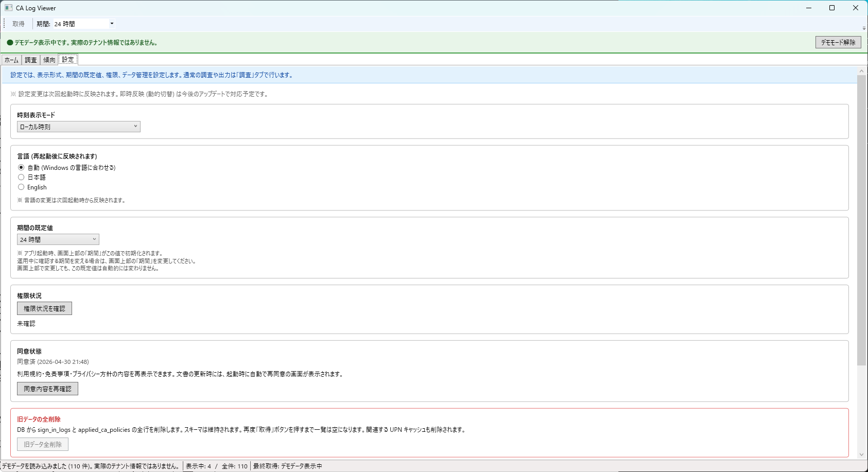Minimize the CA Log Viewer window
The image size is (868, 472).
click(x=809, y=8)
